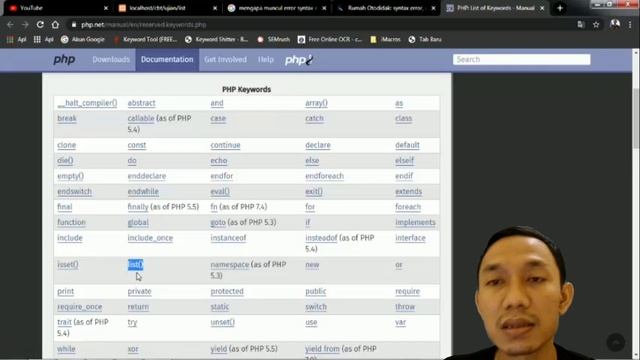Open the Documentation menu item
The height and width of the screenshot is (360, 640).
coord(167,60)
